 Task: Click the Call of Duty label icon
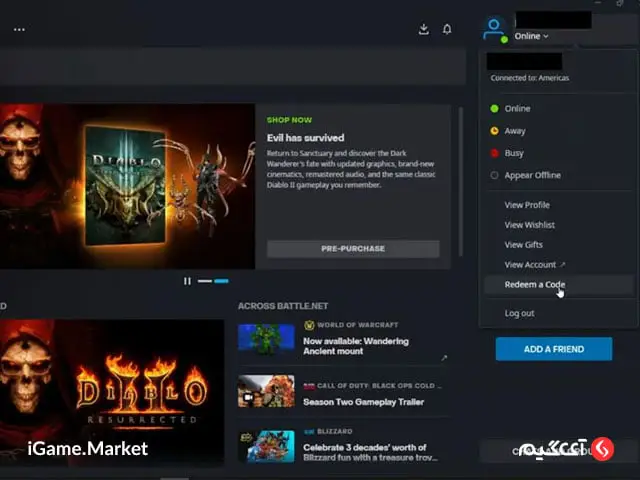[x=309, y=386]
